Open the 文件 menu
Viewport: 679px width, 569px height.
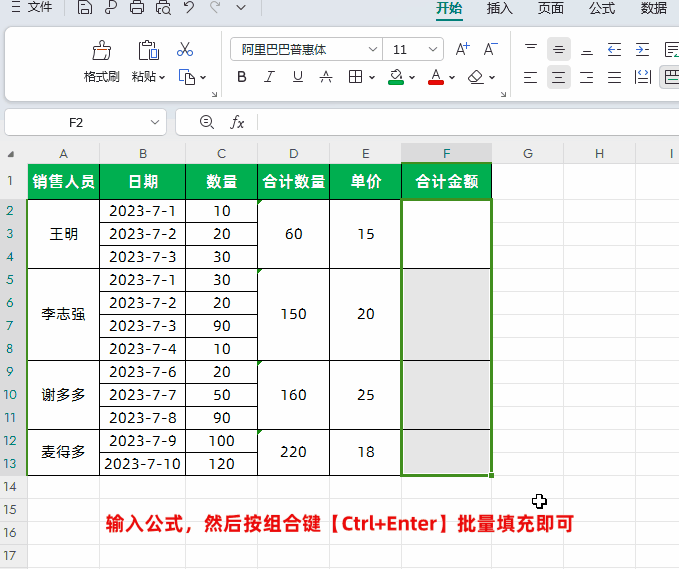coord(32,7)
